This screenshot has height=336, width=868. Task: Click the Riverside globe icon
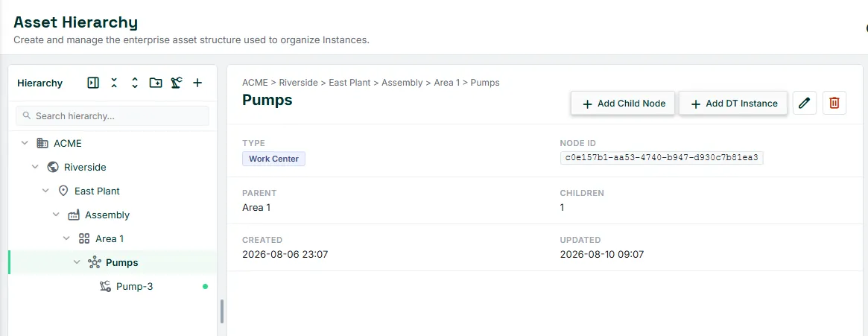pyautogui.click(x=53, y=167)
